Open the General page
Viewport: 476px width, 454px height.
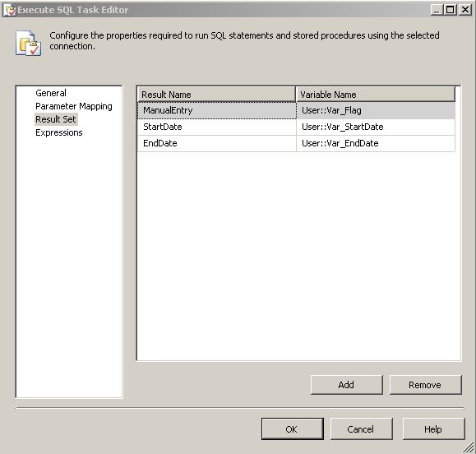51,93
